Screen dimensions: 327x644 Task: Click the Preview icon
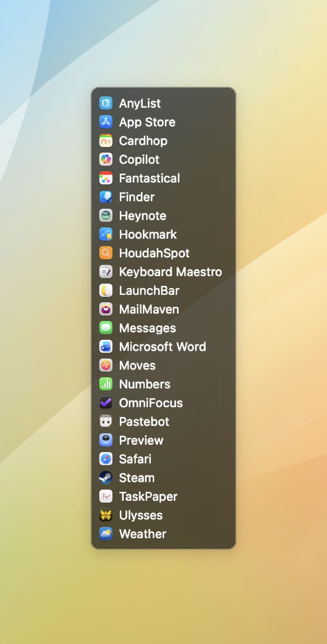[x=106, y=440]
